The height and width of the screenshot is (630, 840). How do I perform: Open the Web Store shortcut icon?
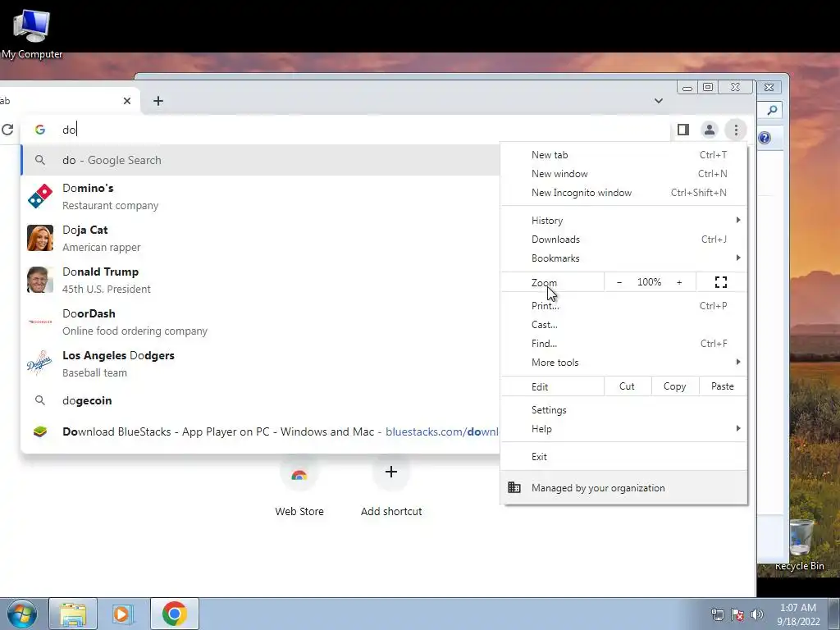[299, 473]
